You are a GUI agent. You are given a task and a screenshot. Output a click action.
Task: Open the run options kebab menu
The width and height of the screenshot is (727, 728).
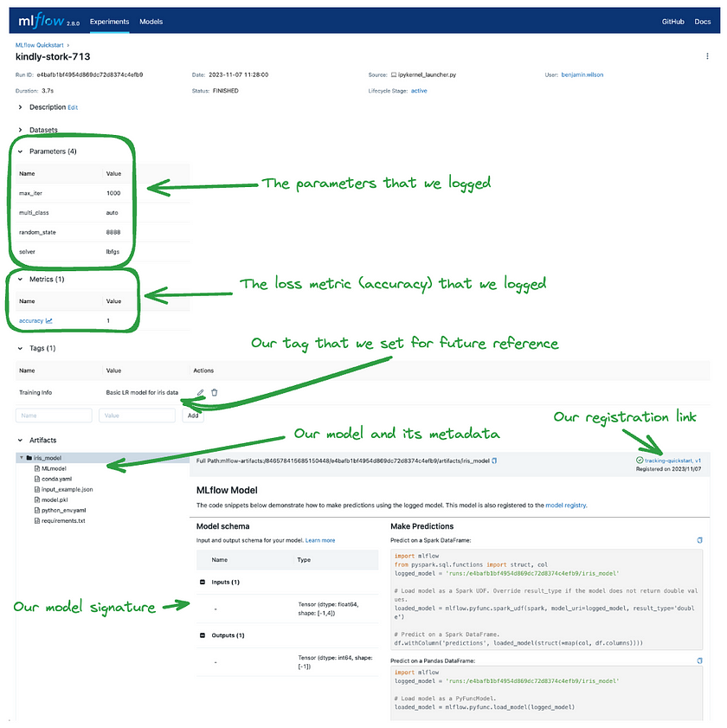tap(707, 56)
